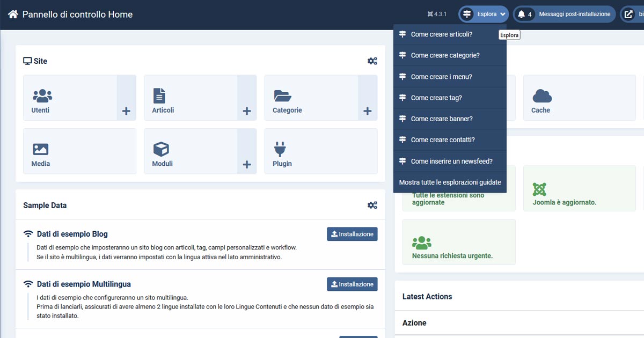Click the gear icon on the Site panel
The image size is (644, 338).
point(372,61)
